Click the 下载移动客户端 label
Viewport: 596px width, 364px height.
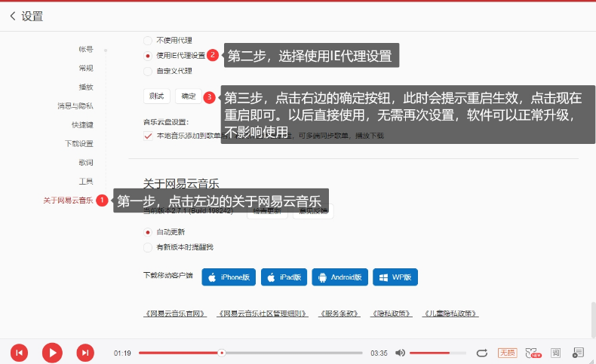click(168, 275)
